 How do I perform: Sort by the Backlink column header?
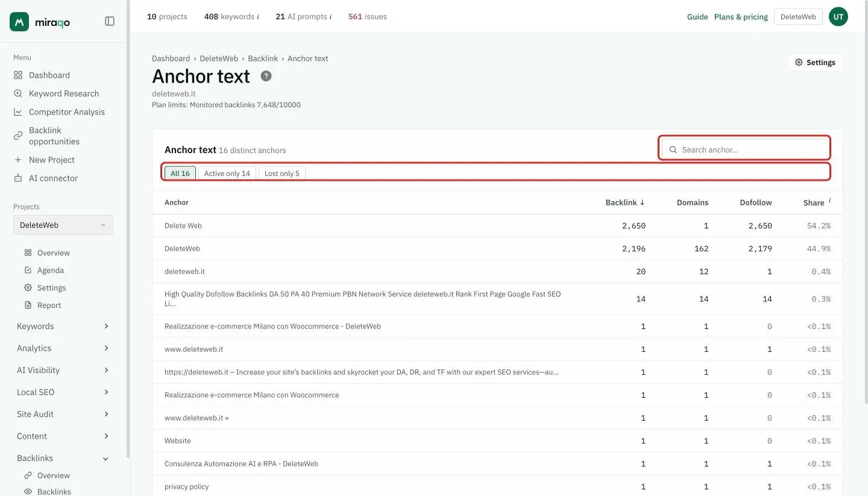pos(625,202)
